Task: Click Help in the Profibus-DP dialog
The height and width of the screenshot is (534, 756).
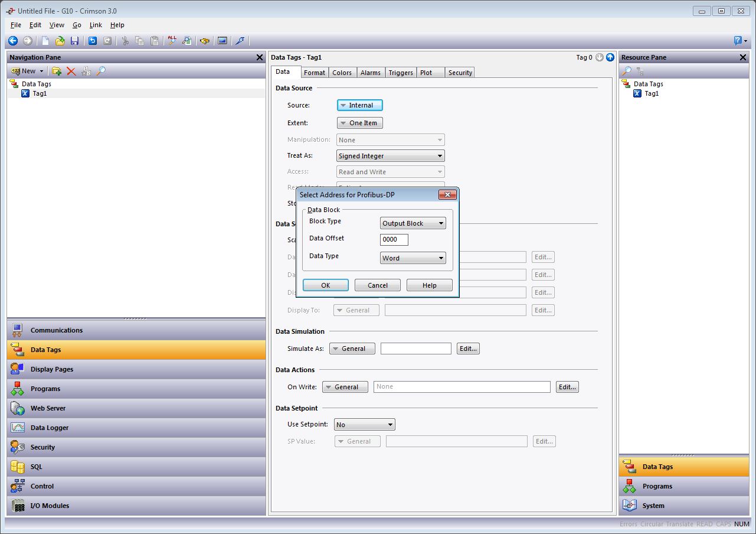Action: [x=430, y=285]
